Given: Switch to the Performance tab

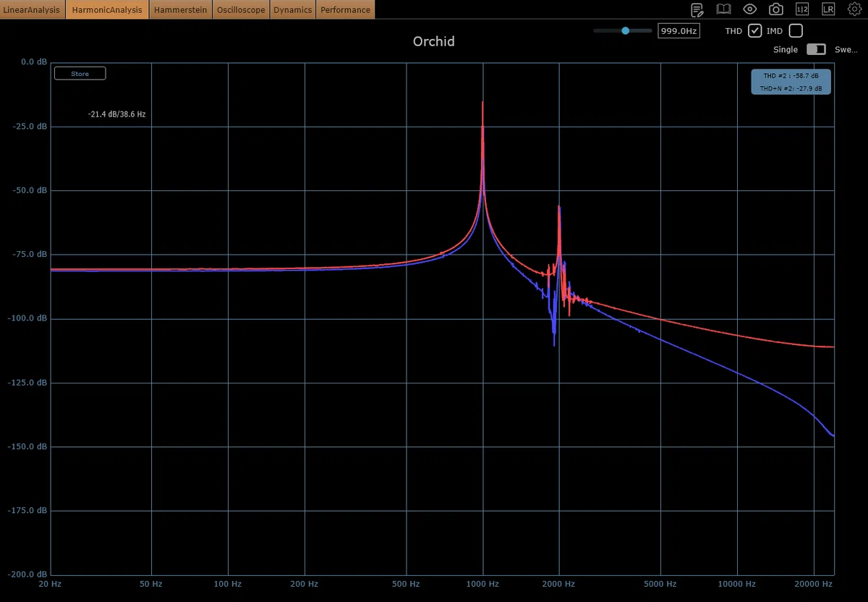Looking at the screenshot, I should click(345, 9).
